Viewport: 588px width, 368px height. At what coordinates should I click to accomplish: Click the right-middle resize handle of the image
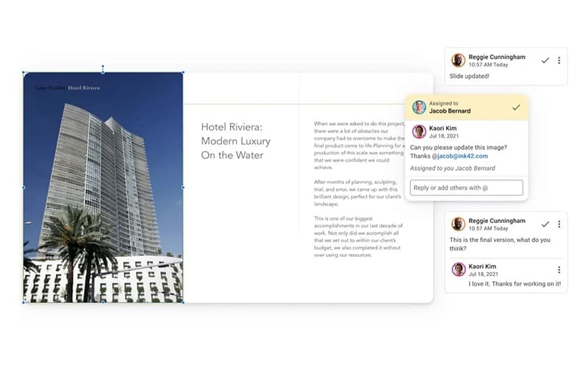click(x=183, y=187)
